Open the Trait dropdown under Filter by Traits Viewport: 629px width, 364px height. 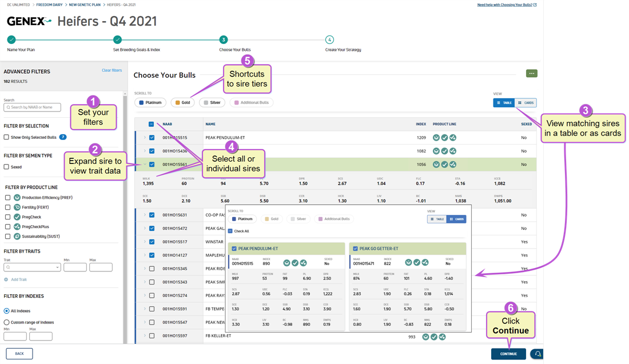(32, 267)
